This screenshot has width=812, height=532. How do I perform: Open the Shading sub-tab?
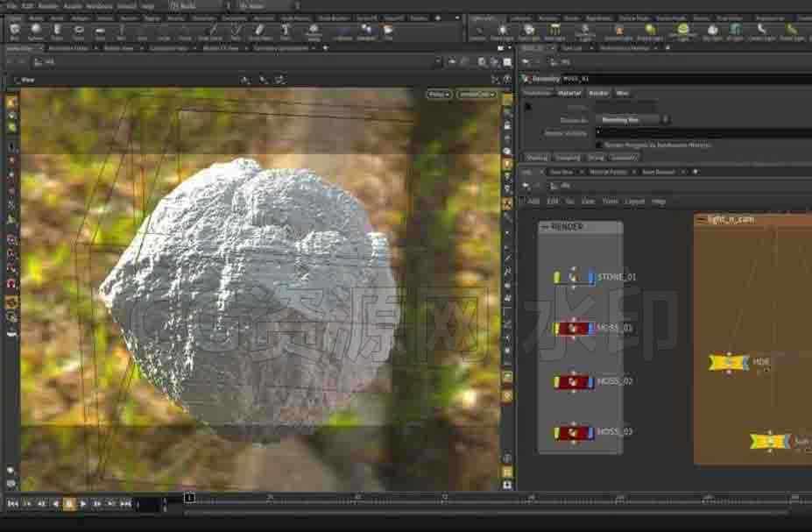point(536,158)
